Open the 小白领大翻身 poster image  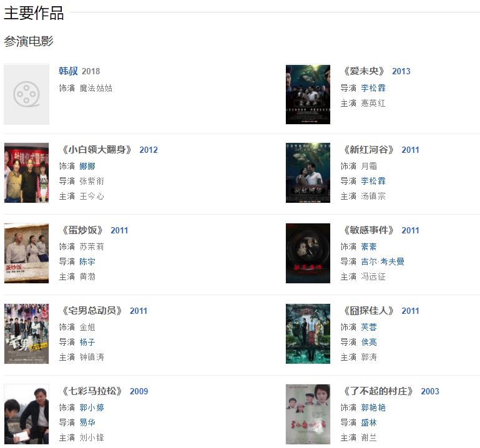coord(27,173)
